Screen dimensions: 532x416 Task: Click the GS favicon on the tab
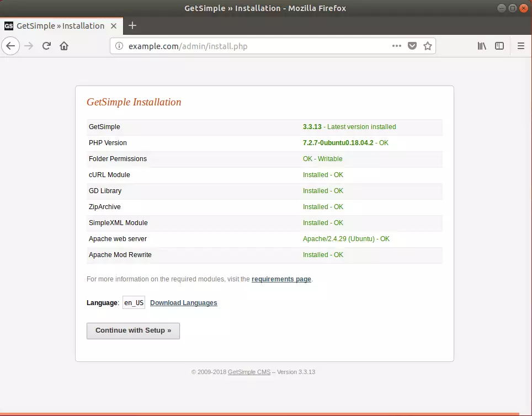point(9,26)
